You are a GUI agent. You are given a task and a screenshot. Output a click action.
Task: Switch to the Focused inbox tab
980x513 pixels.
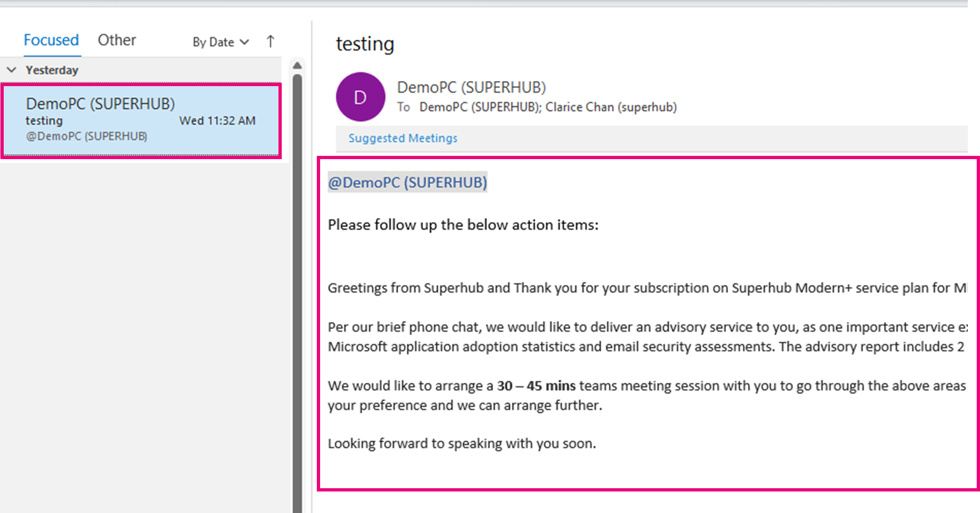click(51, 40)
